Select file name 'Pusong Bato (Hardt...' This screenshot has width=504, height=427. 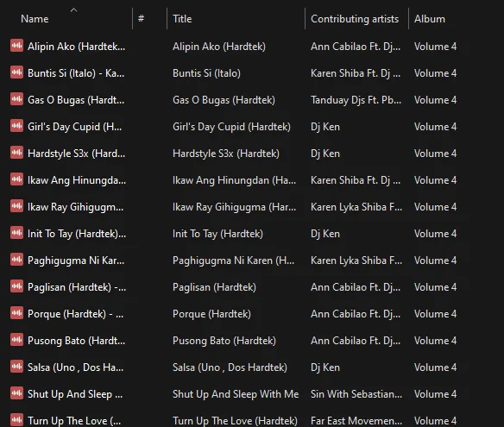(76, 341)
